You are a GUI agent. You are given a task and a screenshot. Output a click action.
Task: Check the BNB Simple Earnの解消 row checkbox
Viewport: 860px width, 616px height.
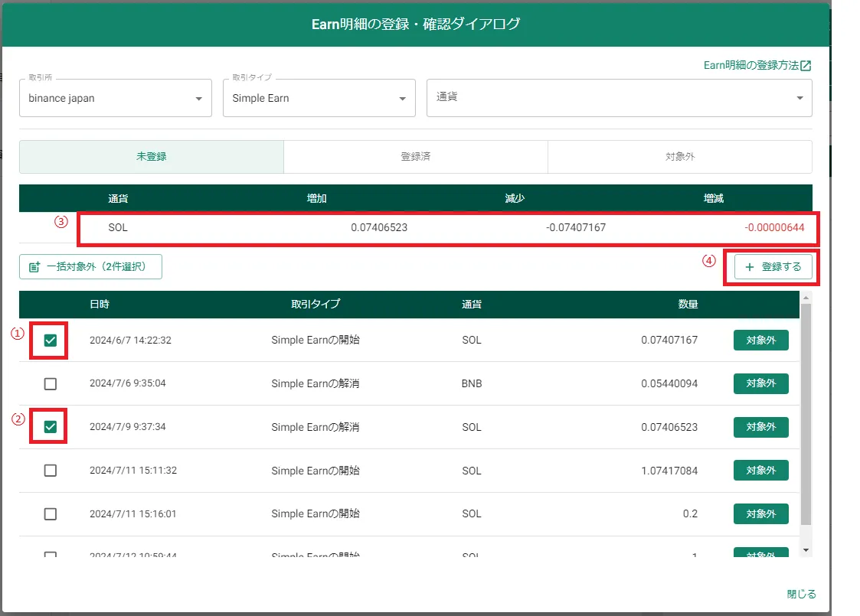coord(49,383)
